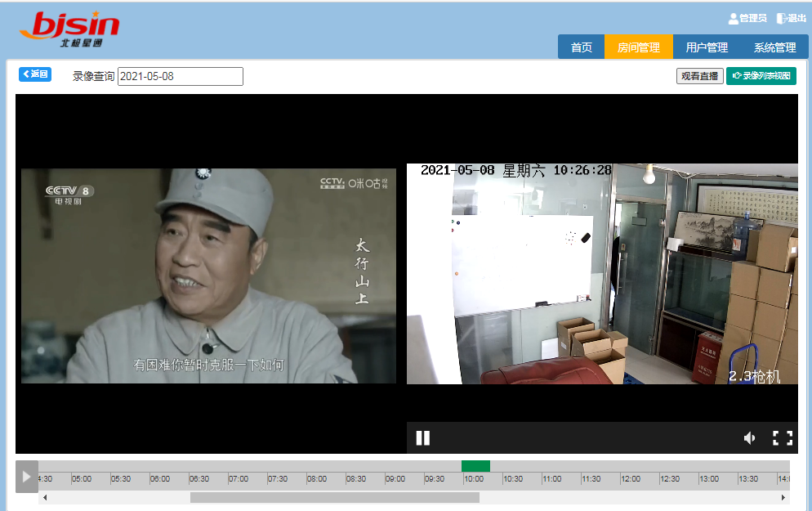Open the 管理员 user account
Viewport: 812px width, 511px height.
[747, 19]
